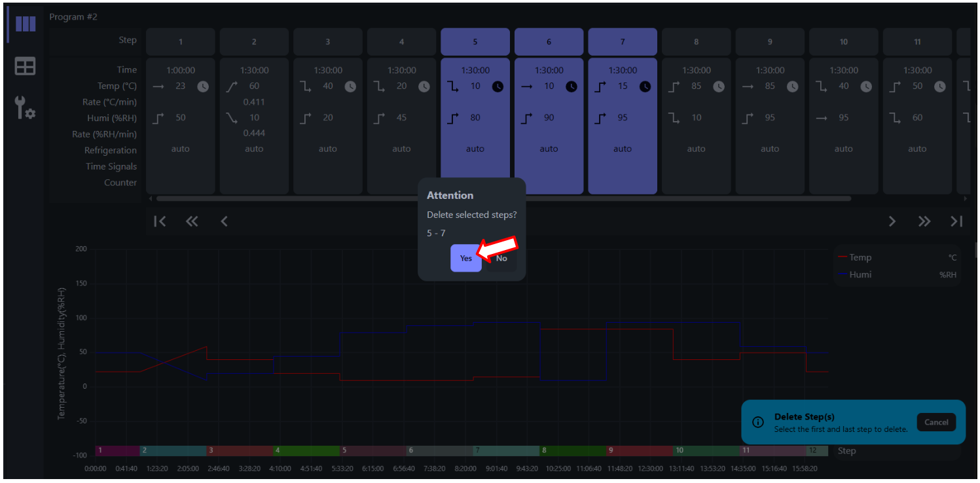980x483 pixels.
Task: Confirm deletion with the Yes button
Action: click(466, 258)
